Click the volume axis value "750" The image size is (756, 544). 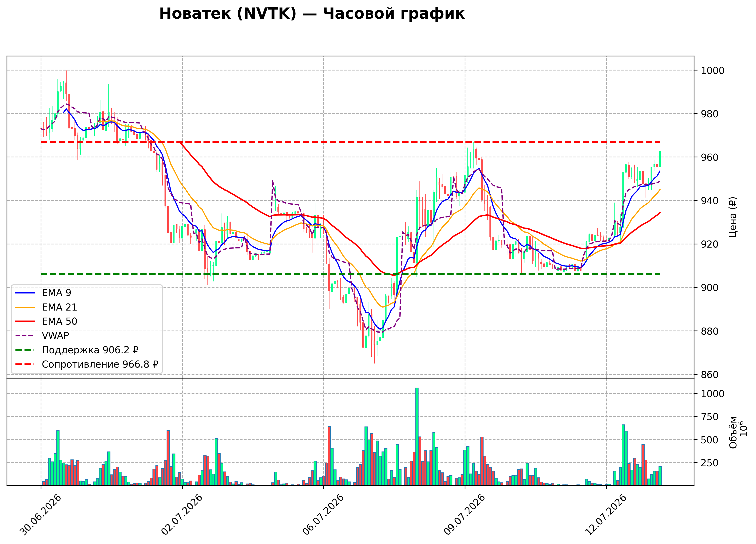click(x=710, y=417)
